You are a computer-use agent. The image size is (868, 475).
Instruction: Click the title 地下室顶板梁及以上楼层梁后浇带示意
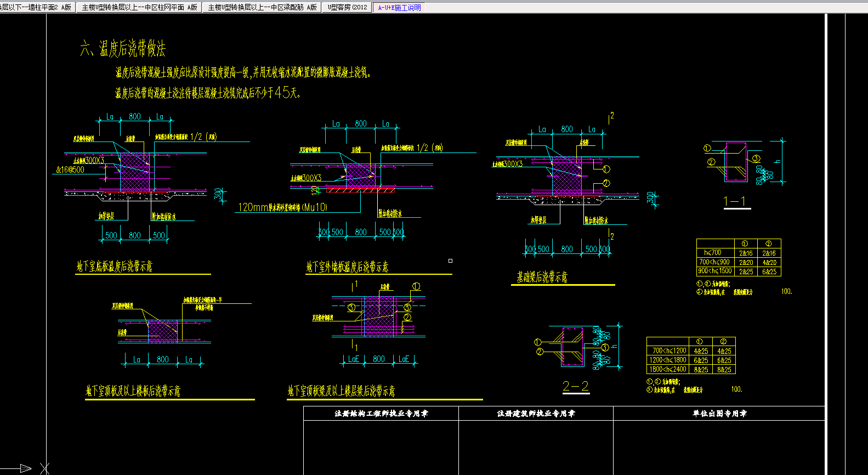click(x=341, y=391)
